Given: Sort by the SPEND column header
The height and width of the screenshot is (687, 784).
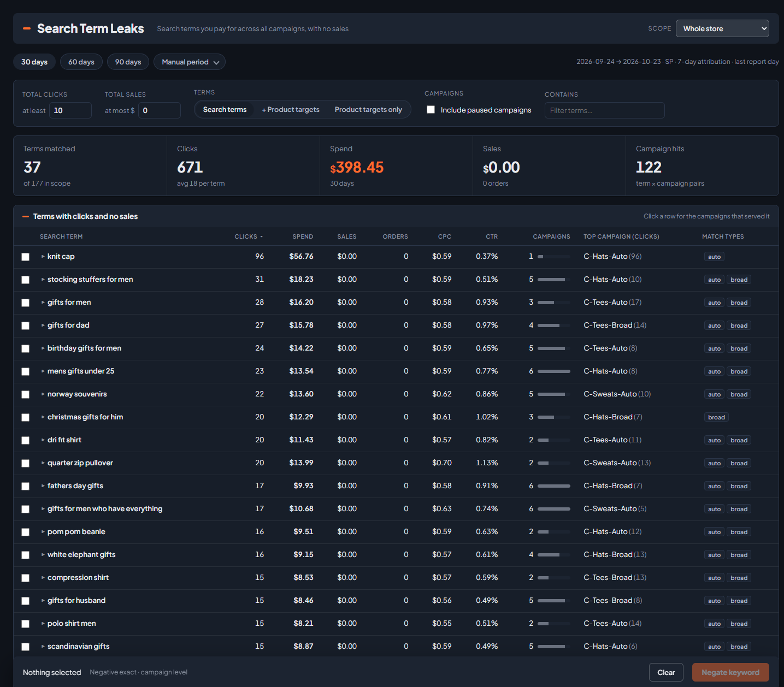Looking at the screenshot, I should coord(303,236).
